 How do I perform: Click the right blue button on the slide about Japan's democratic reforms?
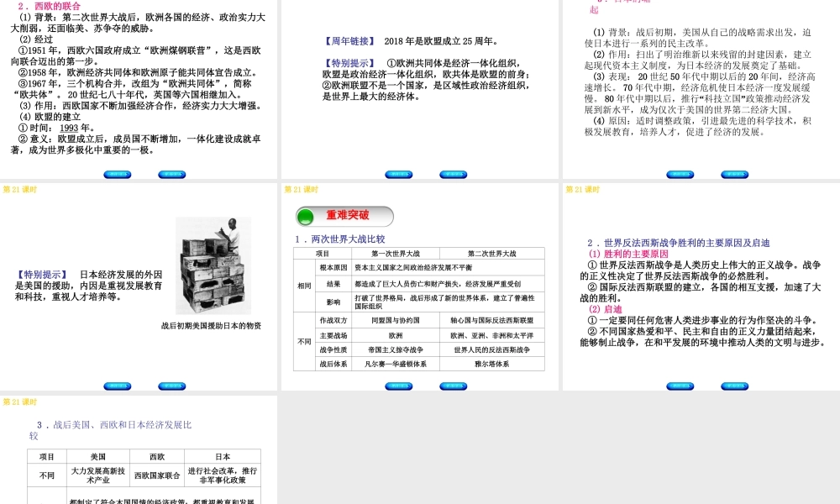click(x=735, y=175)
